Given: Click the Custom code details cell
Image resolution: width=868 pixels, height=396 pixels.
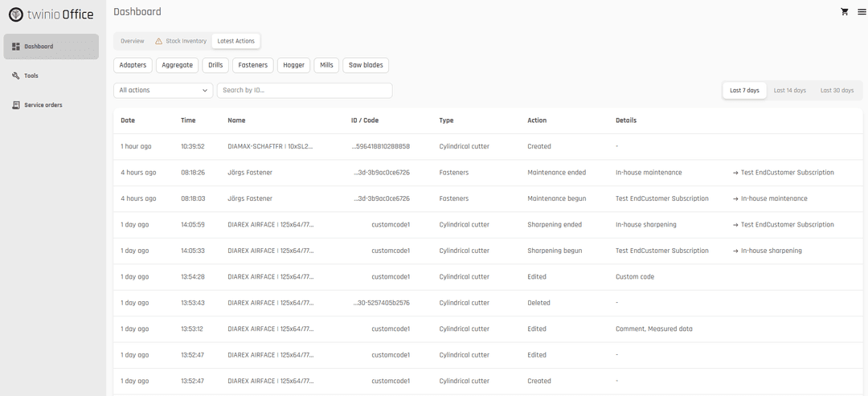Looking at the screenshot, I should tap(635, 277).
